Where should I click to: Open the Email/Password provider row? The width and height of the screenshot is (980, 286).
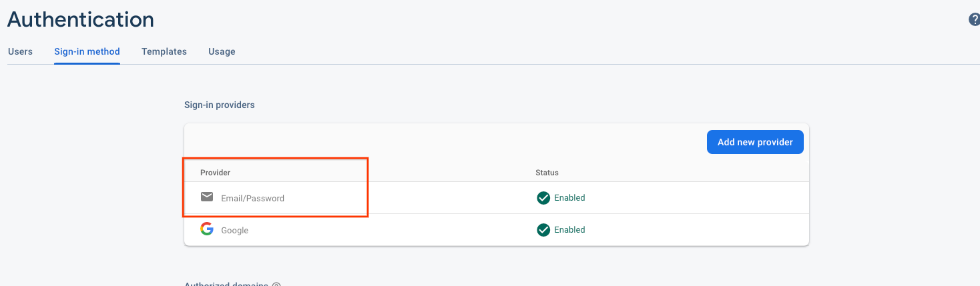496,198
